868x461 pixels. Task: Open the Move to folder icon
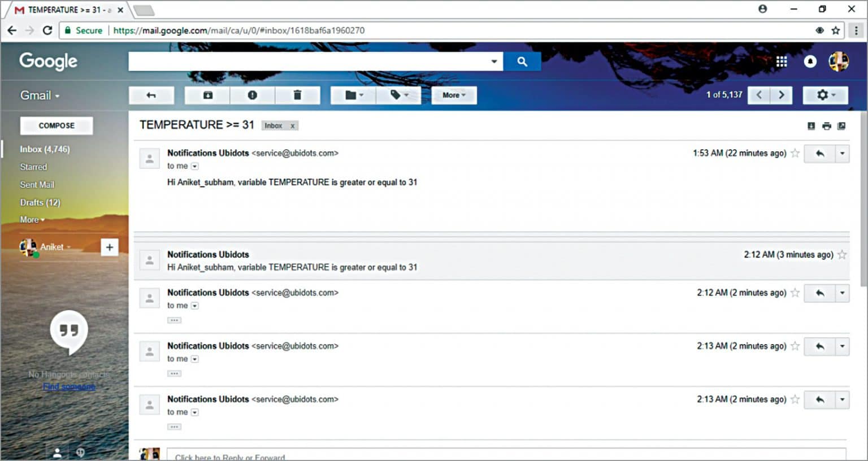(x=352, y=95)
